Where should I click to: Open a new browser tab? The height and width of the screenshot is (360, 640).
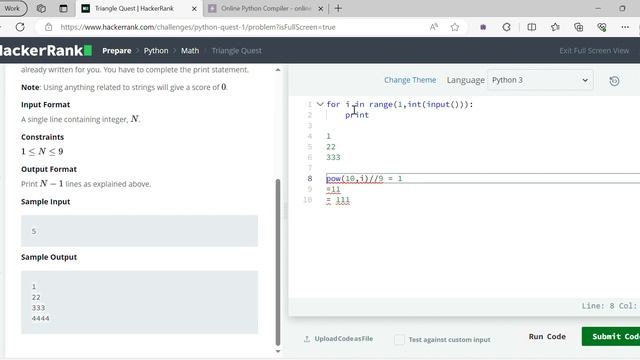(338, 8)
